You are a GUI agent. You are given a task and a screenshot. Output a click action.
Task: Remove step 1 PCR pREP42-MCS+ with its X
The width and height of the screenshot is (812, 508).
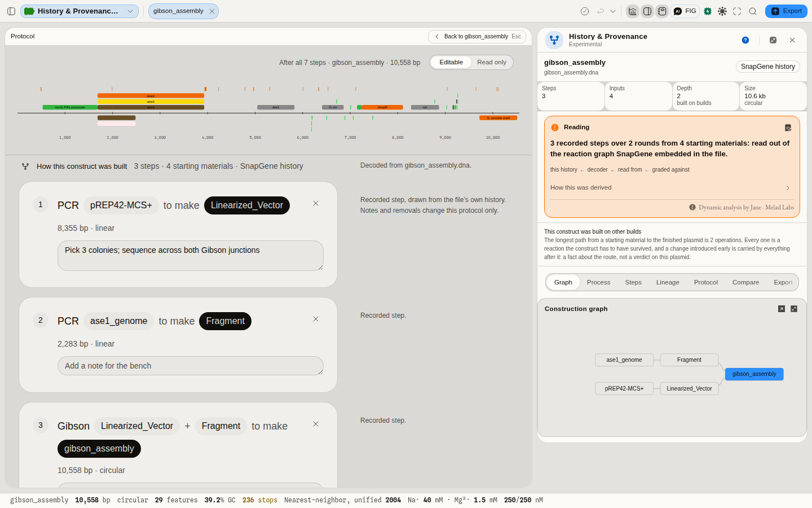[316, 203]
